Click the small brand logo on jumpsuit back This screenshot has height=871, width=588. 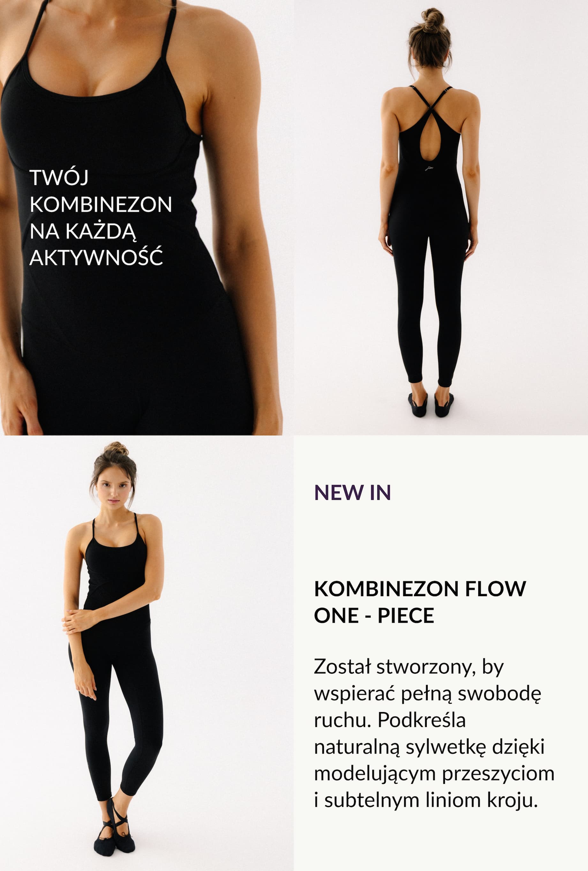[429, 168]
